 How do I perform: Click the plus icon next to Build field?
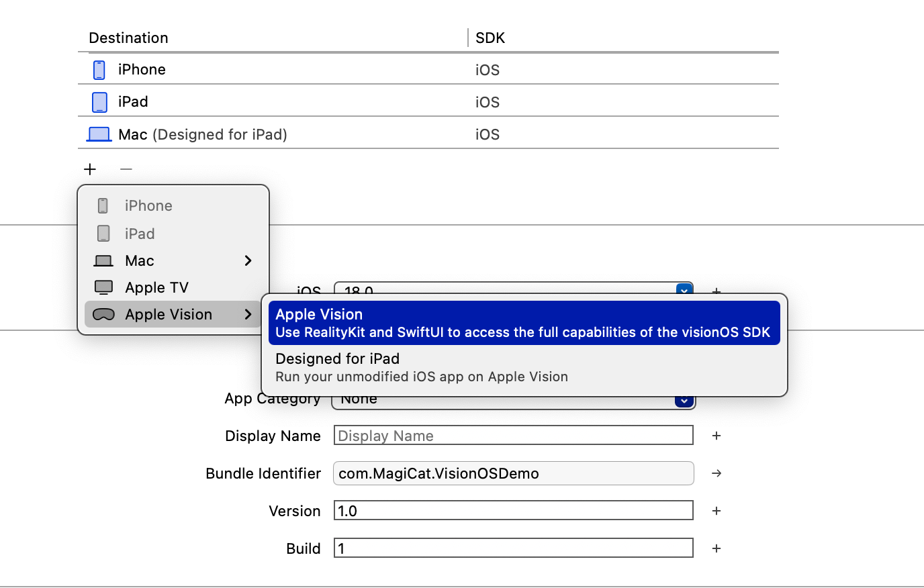coord(717,548)
